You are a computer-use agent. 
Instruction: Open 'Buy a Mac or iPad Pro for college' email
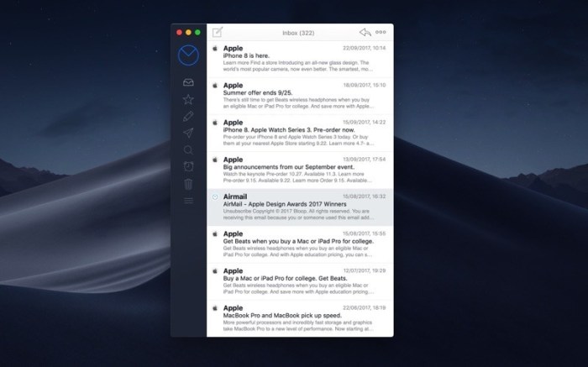(300, 282)
